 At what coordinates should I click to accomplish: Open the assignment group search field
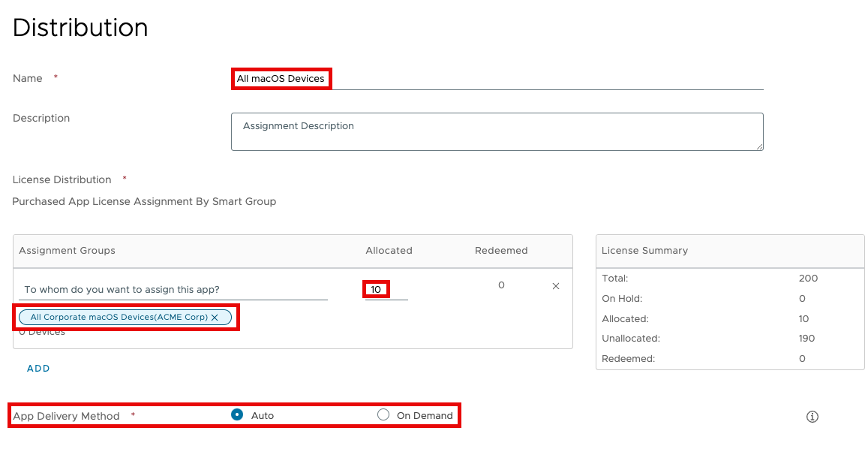[x=173, y=290]
